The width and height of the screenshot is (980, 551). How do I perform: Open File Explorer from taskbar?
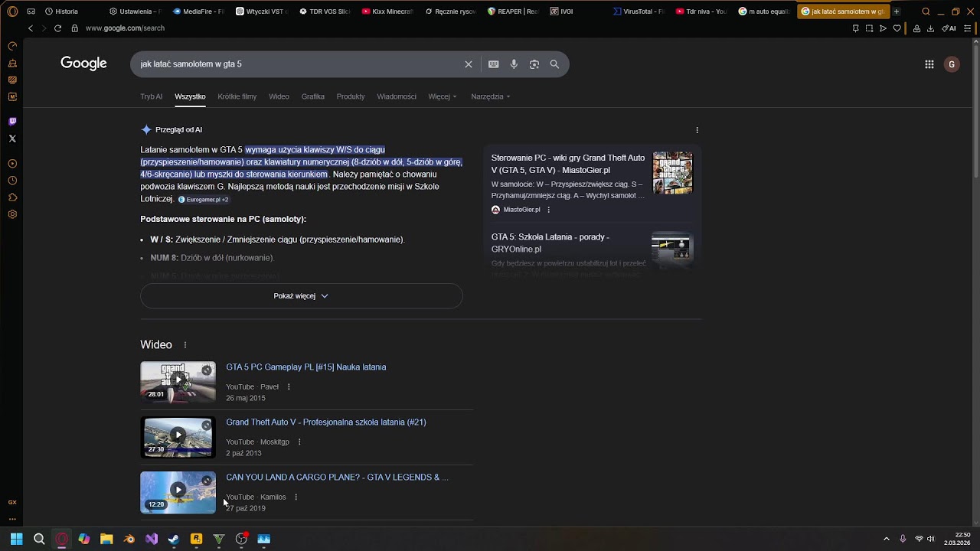[106, 539]
